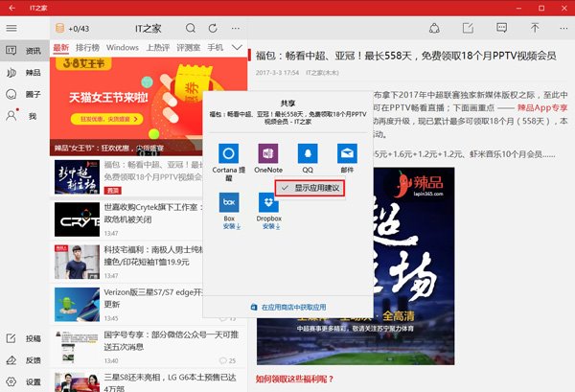The image size is (575, 392).
Task: Click the share/edit icon in article toolbar
Action: pyautogui.click(x=468, y=28)
